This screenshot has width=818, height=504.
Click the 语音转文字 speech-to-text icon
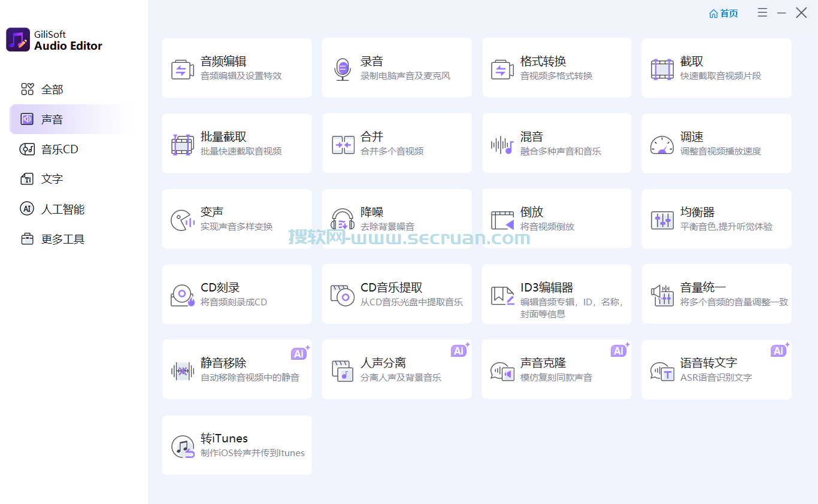pos(662,371)
